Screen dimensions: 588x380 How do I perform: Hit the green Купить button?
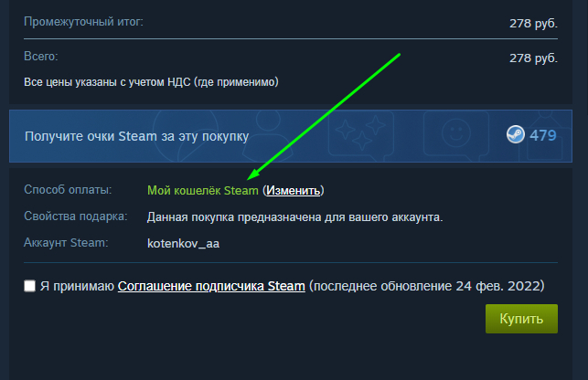(x=521, y=319)
